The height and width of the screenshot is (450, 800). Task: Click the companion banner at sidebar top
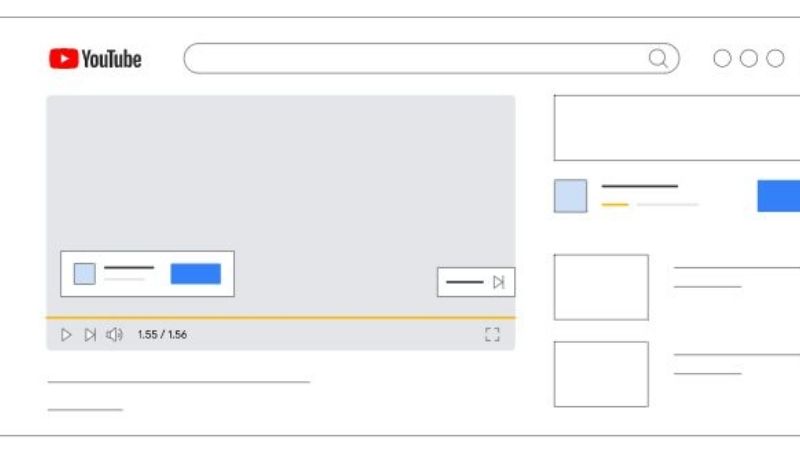[677, 128]
